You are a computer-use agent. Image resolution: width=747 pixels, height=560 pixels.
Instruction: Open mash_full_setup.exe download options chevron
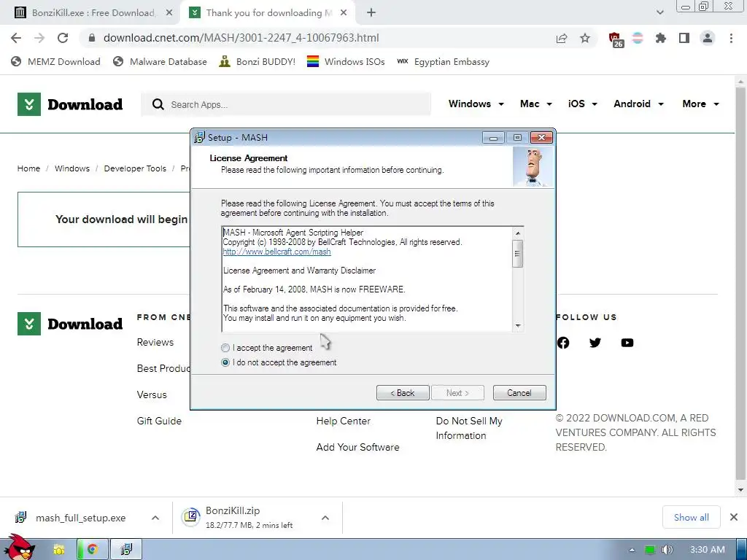pos(155,518)
